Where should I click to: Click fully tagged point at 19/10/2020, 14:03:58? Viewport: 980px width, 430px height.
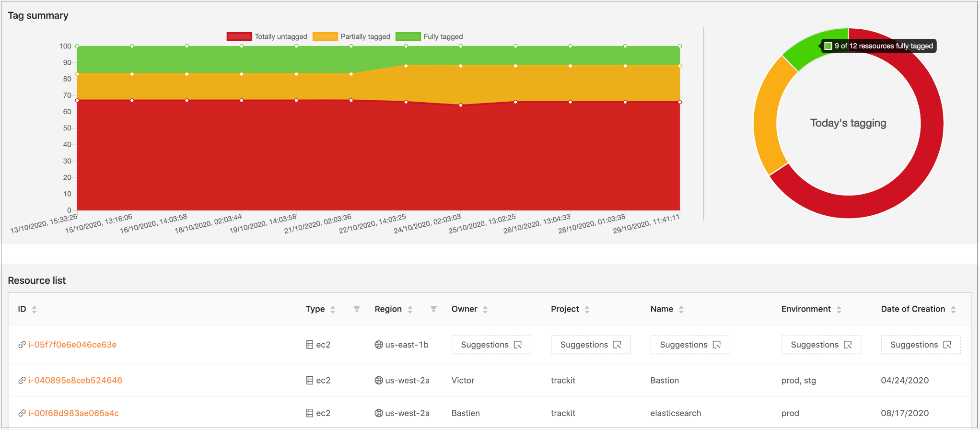point(296,46)
